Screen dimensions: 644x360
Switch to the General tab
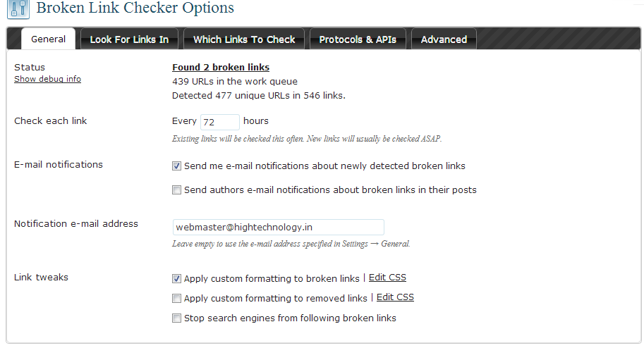pyautogui.click(x=49, y=39)
